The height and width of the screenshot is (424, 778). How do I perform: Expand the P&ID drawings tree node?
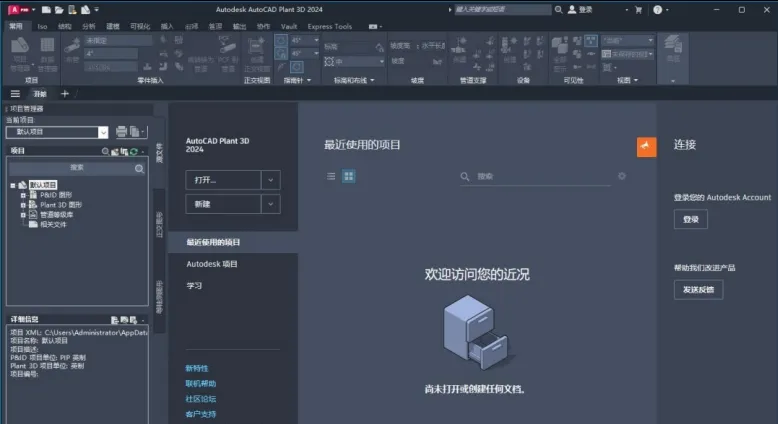click(23, 195)
